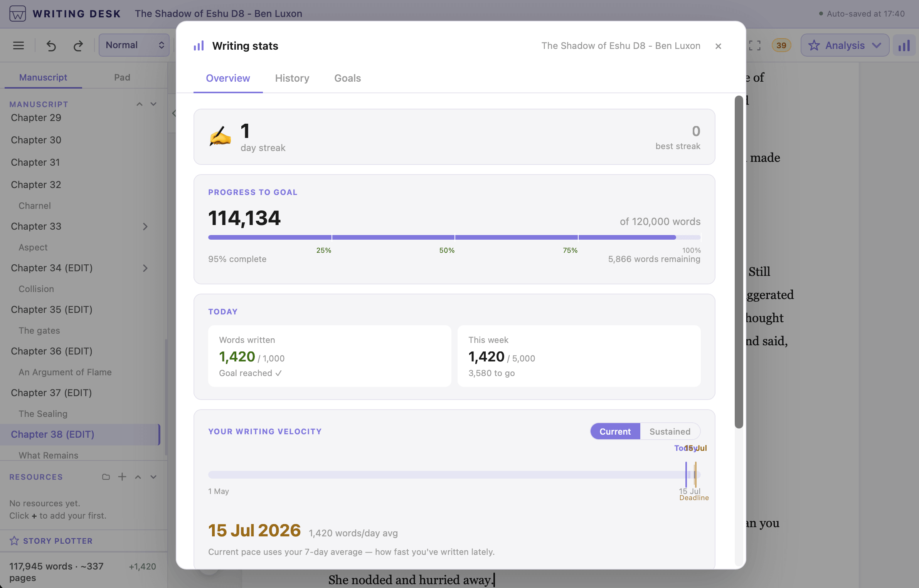Toggle fullscreen focus mode icon
This screenshot has width=919, height=588.
pyautogui.click(x=755, y=45)
